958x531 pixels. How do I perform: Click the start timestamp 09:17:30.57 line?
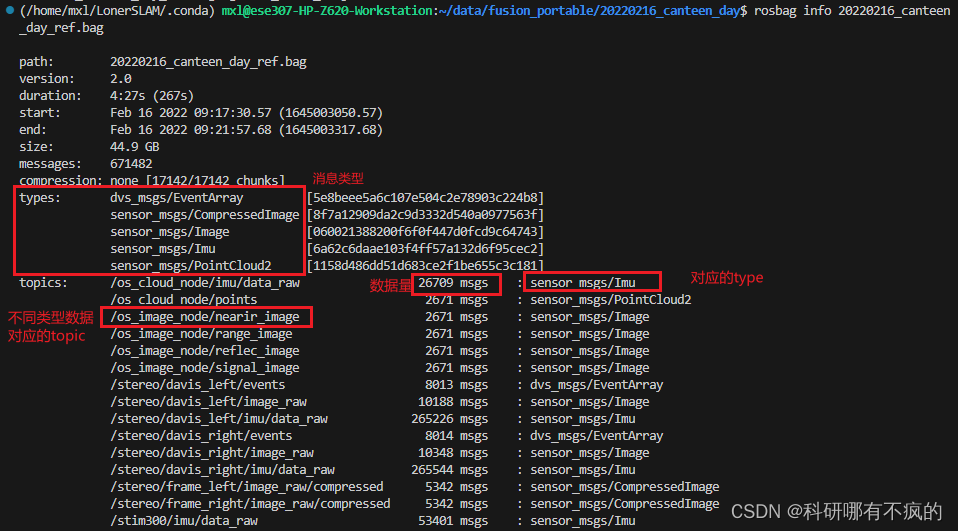tap(246, 113)
